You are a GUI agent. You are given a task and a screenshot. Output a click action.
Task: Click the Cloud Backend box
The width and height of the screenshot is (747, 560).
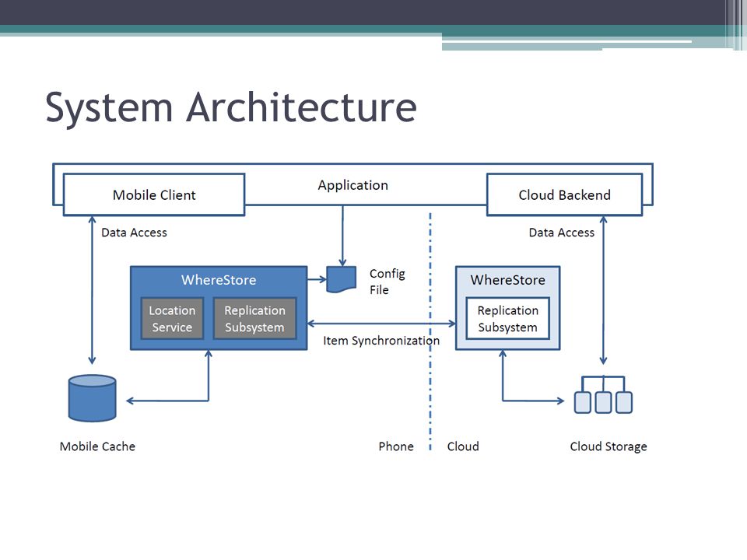565,194
